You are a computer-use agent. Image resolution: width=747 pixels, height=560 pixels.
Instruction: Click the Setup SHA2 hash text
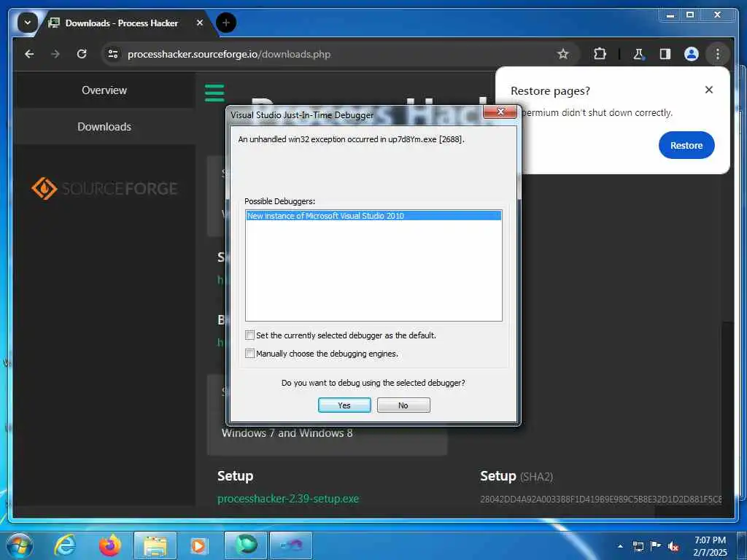coord(601,499)
